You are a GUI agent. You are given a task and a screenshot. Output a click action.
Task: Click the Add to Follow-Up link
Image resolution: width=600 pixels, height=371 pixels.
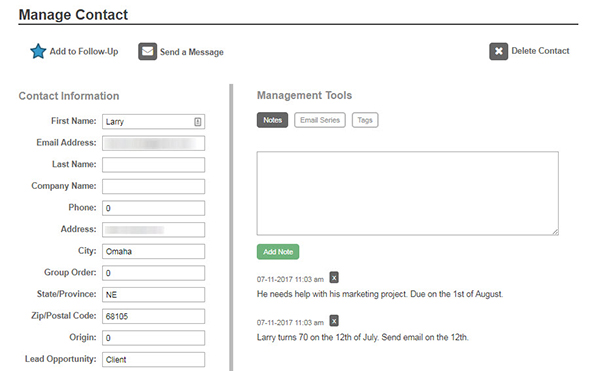(x=84, y=51)
